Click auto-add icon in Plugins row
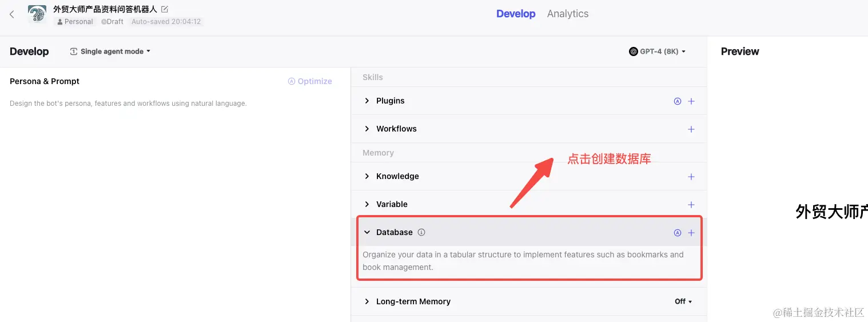Screen dimensions: 868x322 point(678,101)
